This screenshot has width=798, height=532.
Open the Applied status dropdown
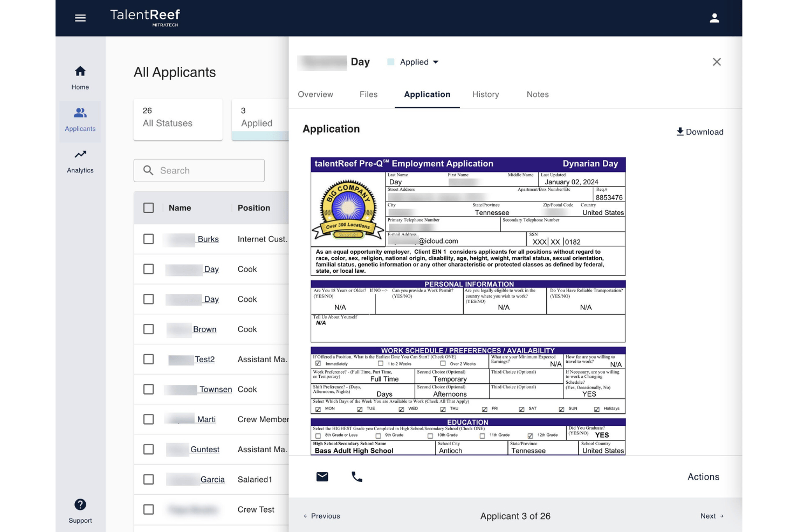tap(413, 62)
